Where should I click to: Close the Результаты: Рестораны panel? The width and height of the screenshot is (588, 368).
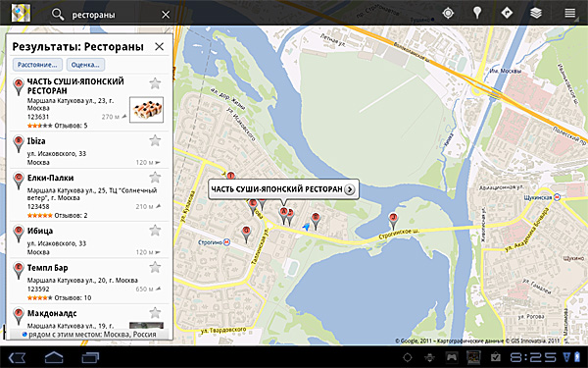[x=160, y=46]
